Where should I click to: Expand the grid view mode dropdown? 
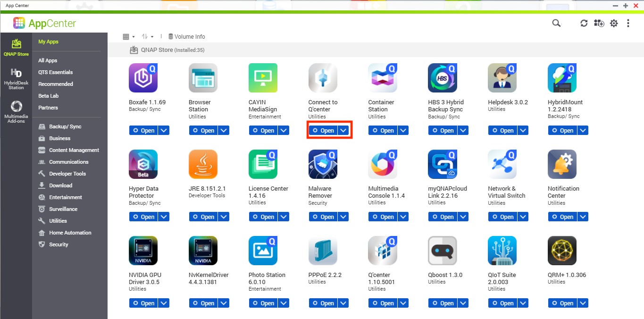pyautogui.click(x=129, y=36)
